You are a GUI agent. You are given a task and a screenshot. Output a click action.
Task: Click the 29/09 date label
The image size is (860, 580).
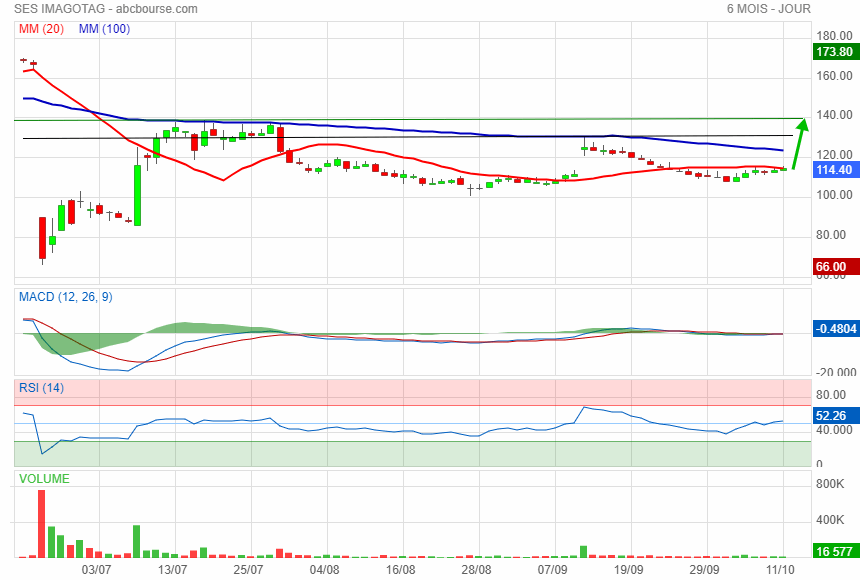click(x=705, y=570)
